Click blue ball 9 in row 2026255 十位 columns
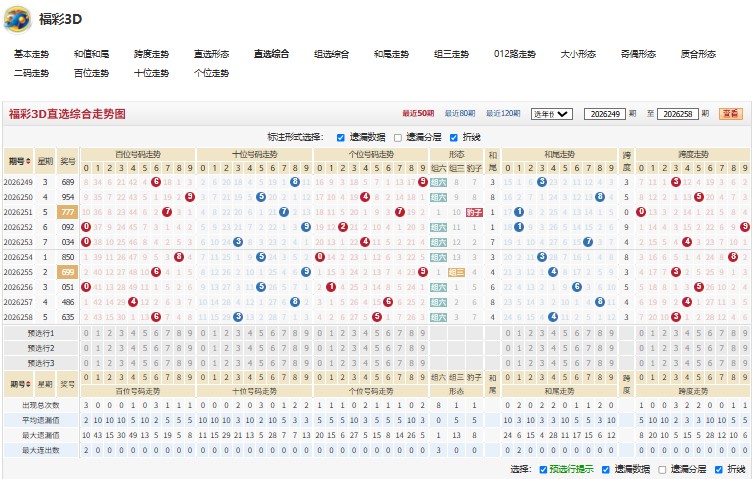The height and width of the screenshot is (479, 753). point(306,272)
